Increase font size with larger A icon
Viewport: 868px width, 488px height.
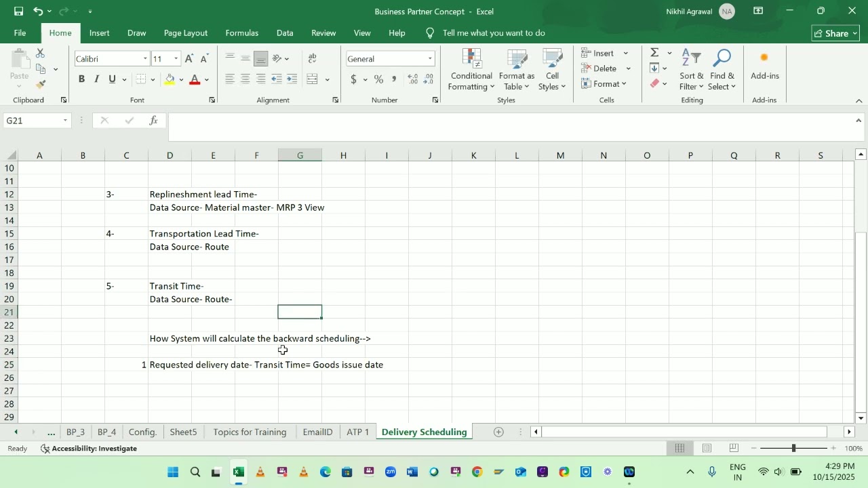(189, 59)
